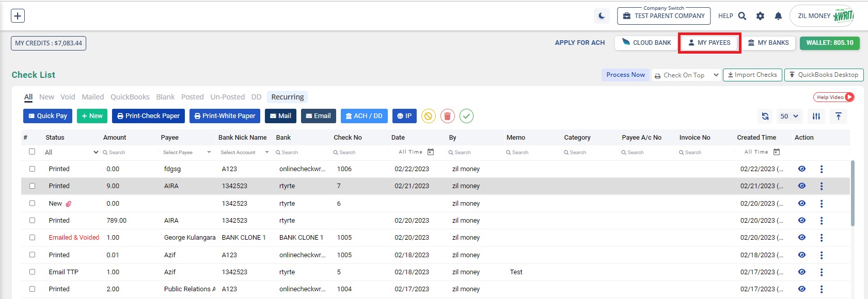Open settings gear icon

(760, 16)
